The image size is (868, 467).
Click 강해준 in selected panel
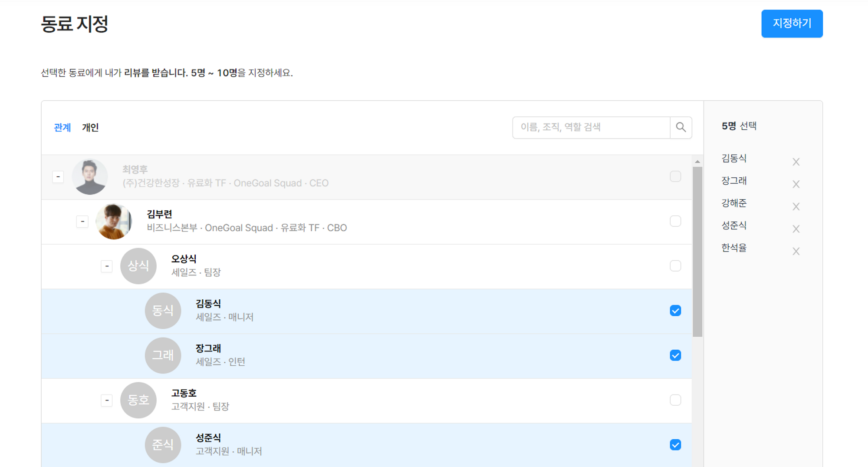pyautogui.click(x=734, y=203)
